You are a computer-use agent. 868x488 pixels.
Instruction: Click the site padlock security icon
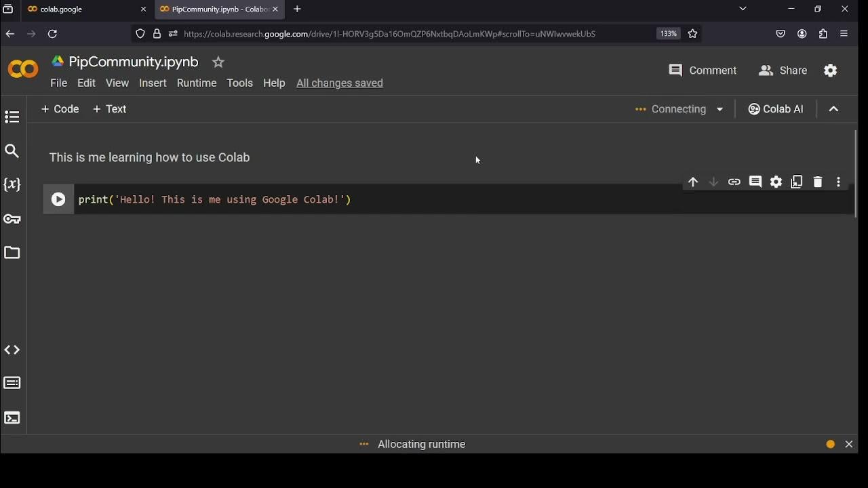(x=157, y=34)
